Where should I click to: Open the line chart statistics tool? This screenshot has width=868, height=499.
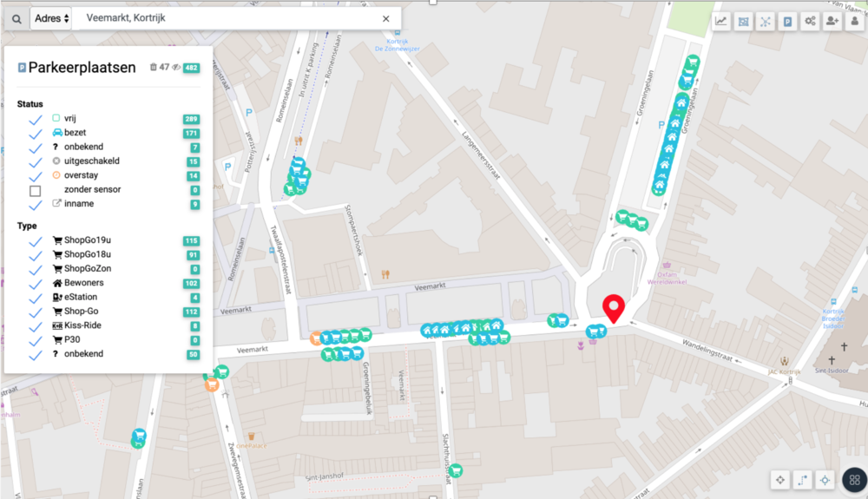pyautogui.click(x=720, y=22)
